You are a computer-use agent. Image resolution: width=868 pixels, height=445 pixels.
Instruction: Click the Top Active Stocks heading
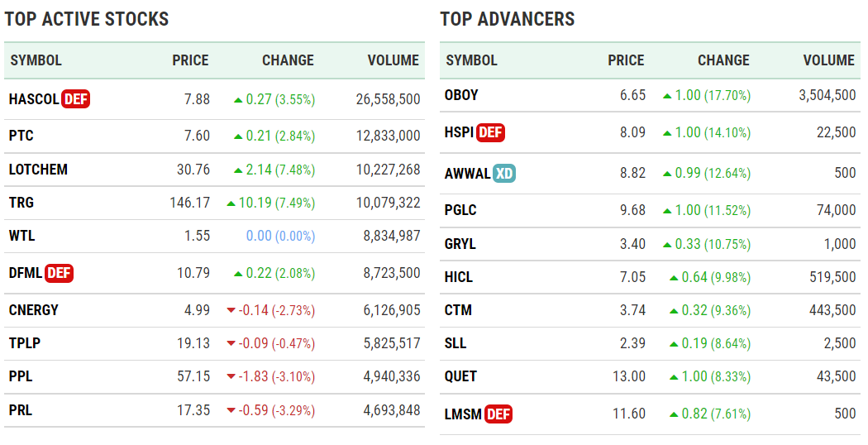pyautogui.click(x=87, y=19)
